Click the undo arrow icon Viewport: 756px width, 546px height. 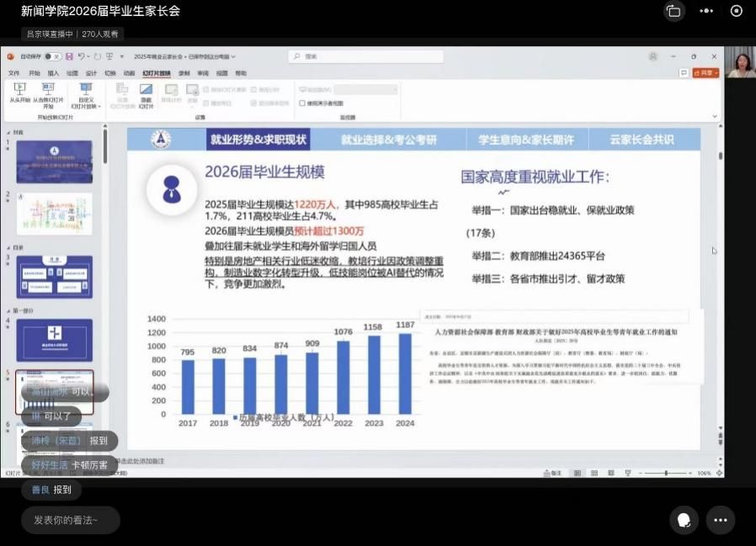83,56
